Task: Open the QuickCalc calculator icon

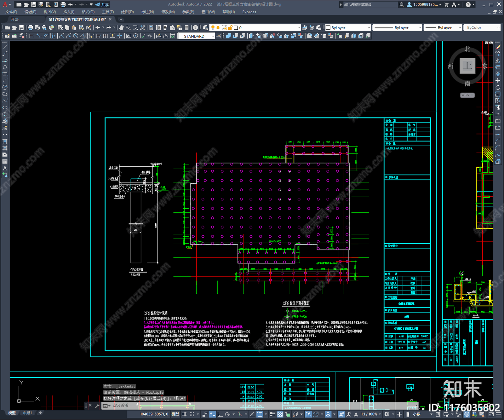Action: pyautogui.click(x=186, y=28)
